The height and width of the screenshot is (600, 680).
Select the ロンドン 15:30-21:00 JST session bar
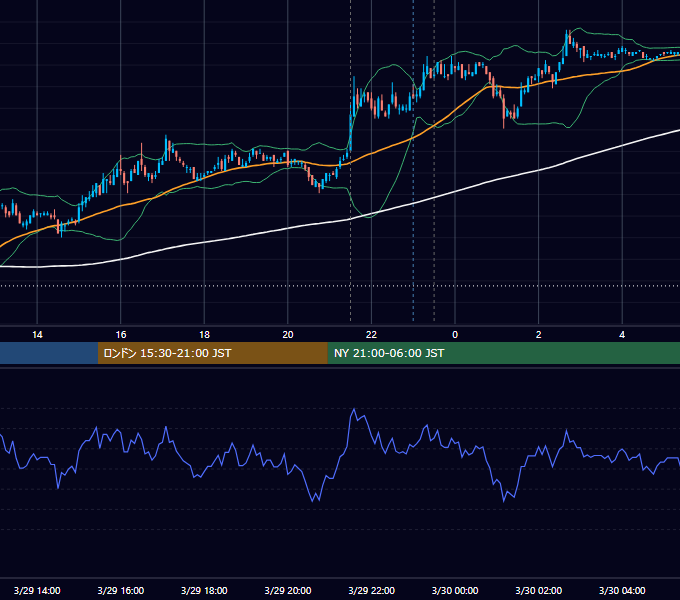212,353
